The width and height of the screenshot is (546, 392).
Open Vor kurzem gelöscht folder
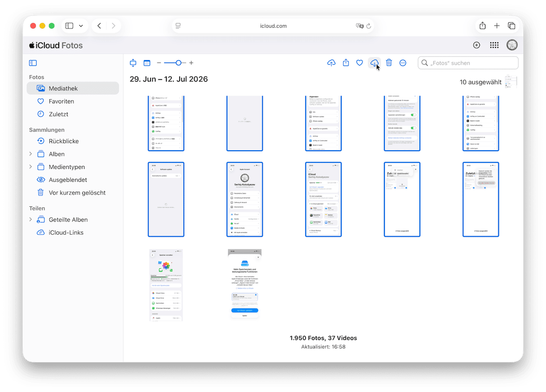73,193
